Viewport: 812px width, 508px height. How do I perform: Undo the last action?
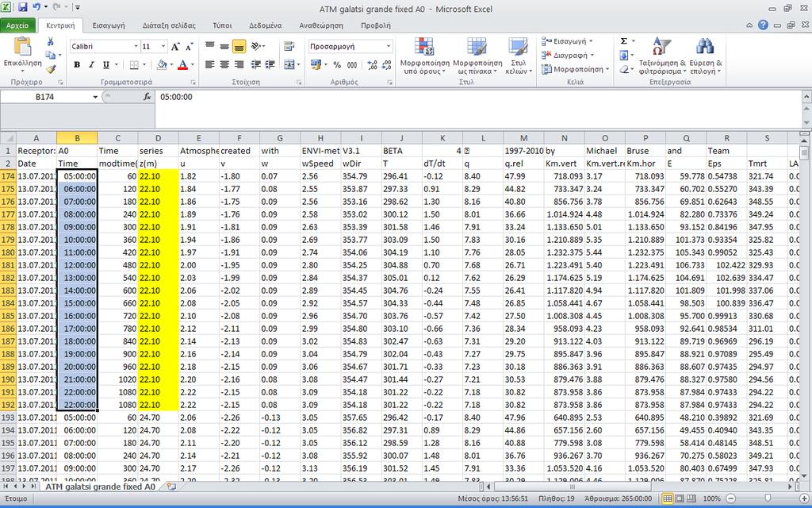click(36, 8)
